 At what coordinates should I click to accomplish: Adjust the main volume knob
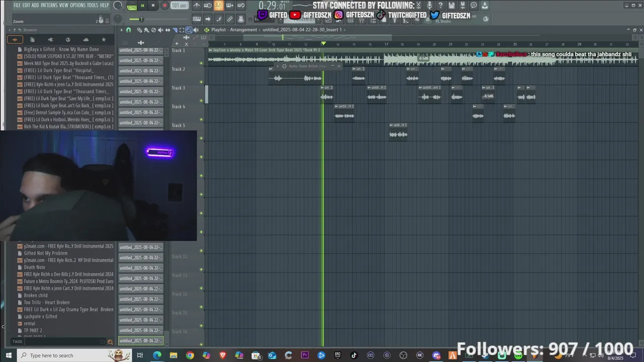(117, 6)
